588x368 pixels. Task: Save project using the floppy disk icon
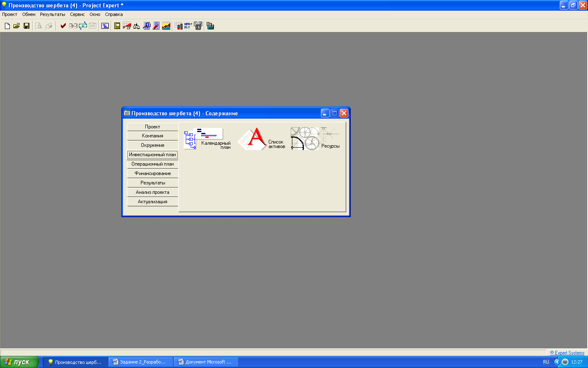click(x=27, y=26)
